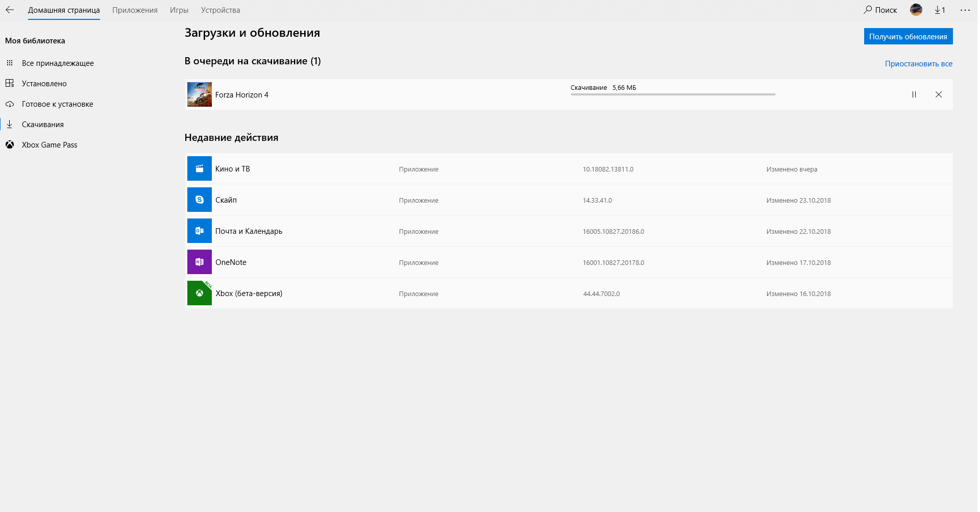
Task: Click the Получить обновления button
Action: (908, 36)
